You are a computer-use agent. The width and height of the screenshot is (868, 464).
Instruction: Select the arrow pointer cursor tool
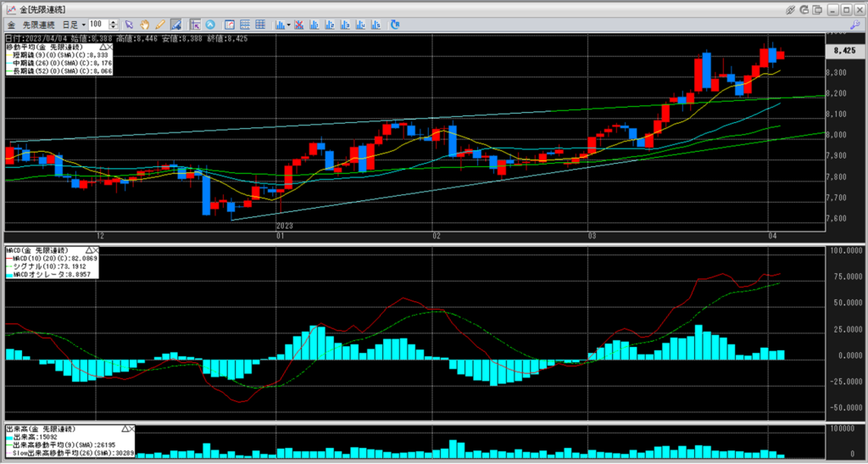pos(130,24)
